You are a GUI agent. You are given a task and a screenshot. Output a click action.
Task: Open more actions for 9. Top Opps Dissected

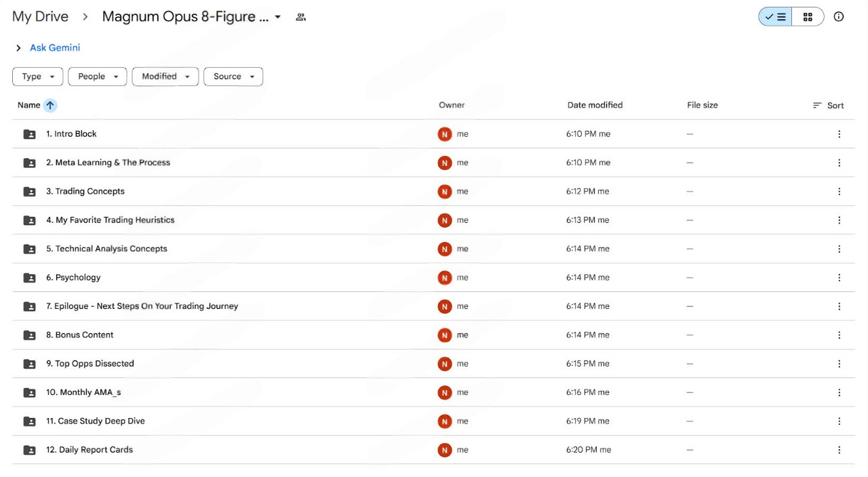(x=839, y=364)
